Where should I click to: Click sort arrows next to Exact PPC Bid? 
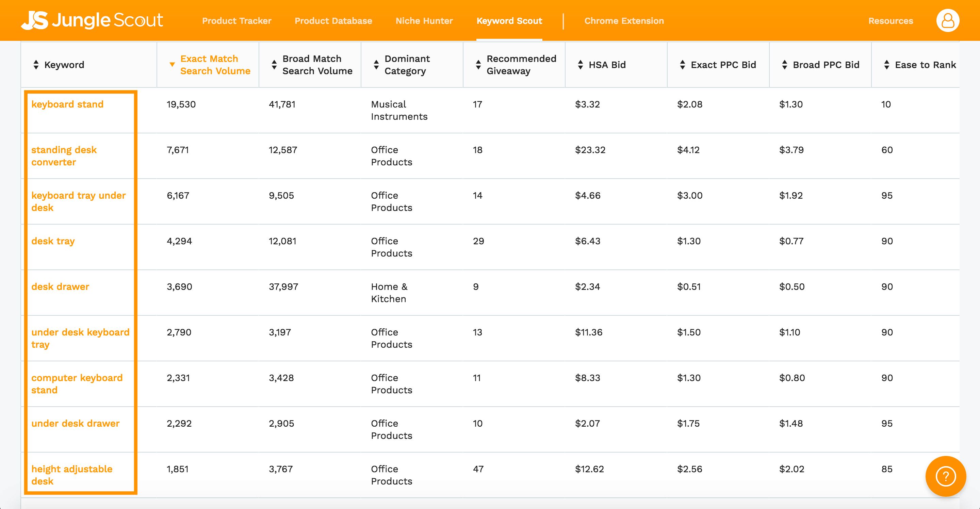pyautogui.click(x=683, y=65)
